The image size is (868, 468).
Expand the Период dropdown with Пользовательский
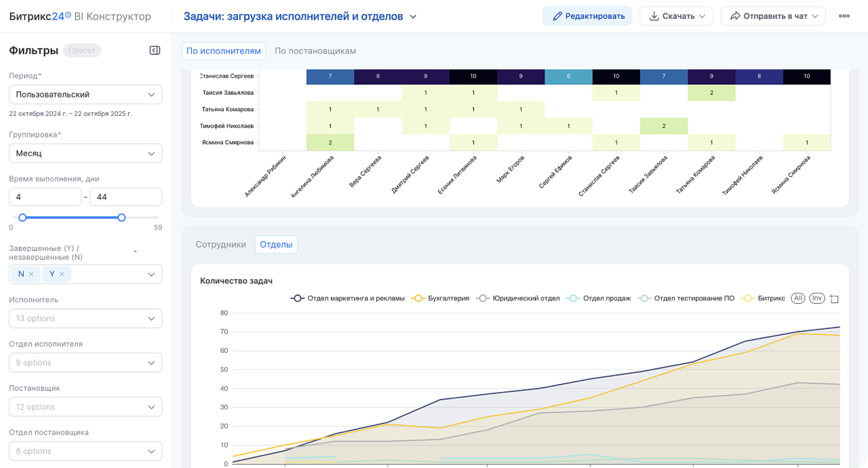pos(85,95)
